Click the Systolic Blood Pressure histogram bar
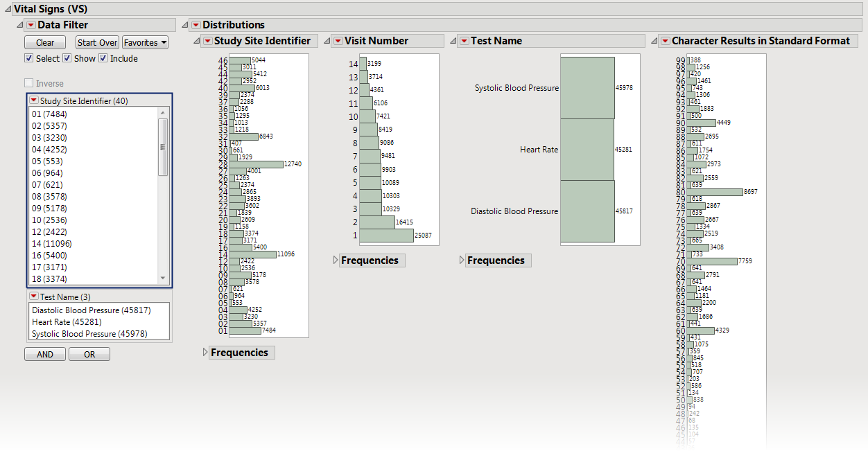 (587, 88)
